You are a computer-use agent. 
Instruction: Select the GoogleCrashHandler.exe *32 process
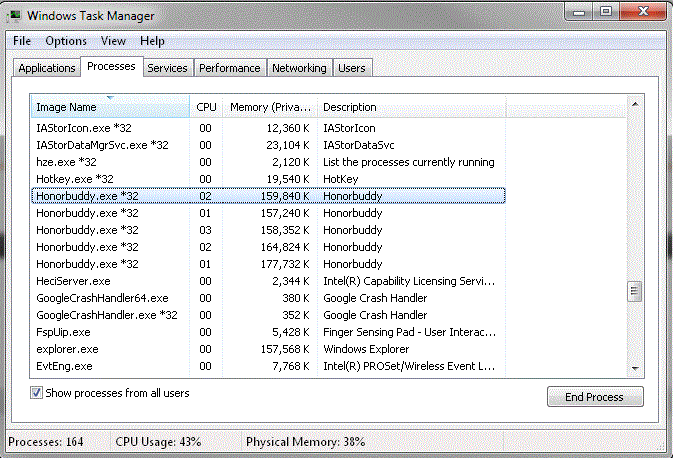point(268,315)
